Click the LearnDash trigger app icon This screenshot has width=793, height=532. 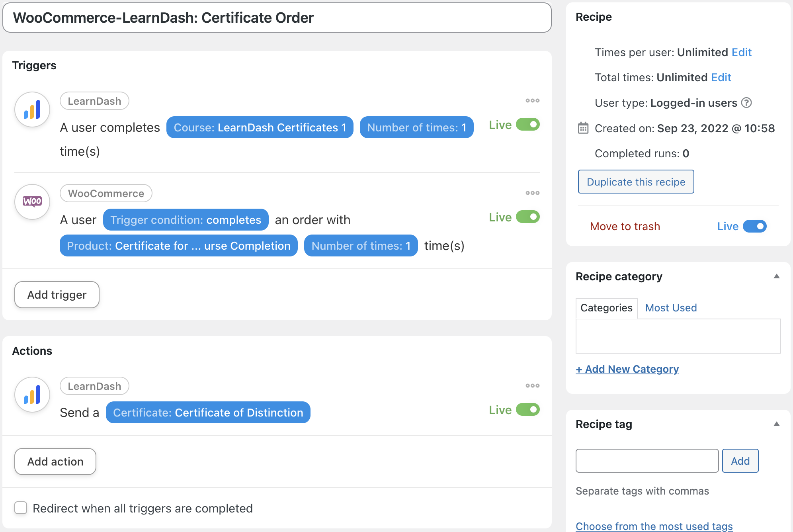point(32,109)
